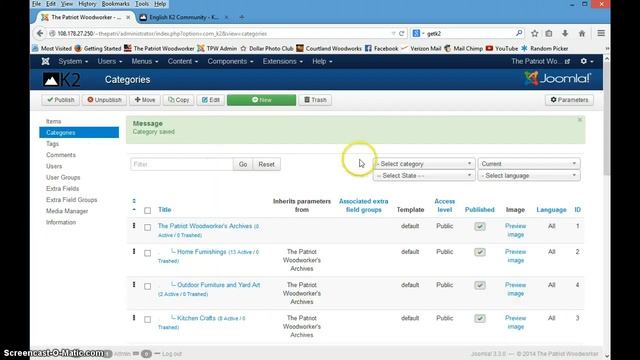
Task: Open the Select language dropdown
Action: [x=529, y=176]
